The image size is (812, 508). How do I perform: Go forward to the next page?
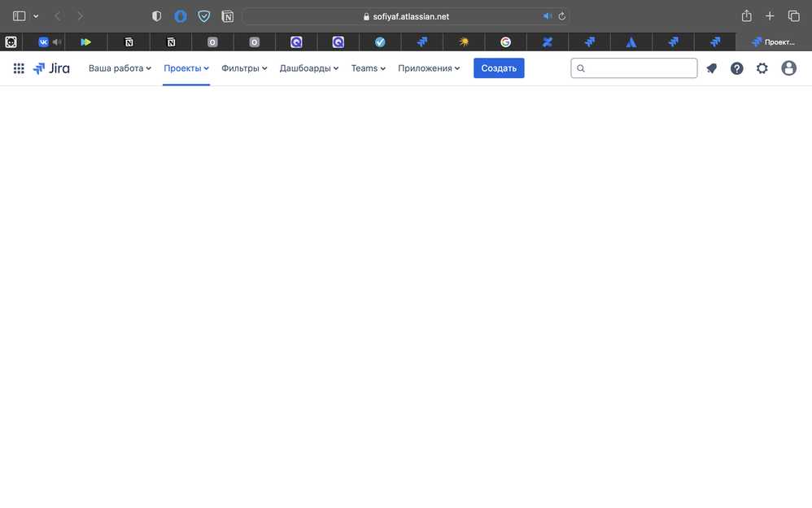pyautogui.click(x=80, y=16)
